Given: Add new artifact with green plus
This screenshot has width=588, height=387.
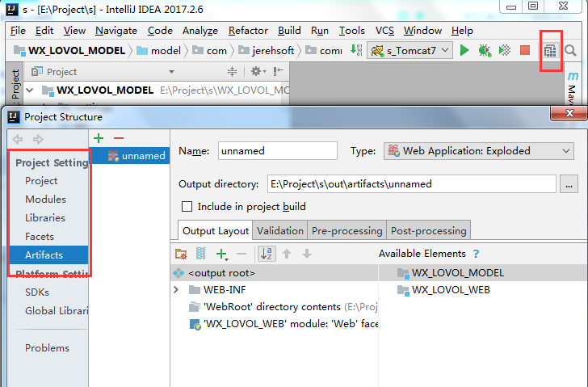Looking at the screenshot, I should (x=99, y=138).
